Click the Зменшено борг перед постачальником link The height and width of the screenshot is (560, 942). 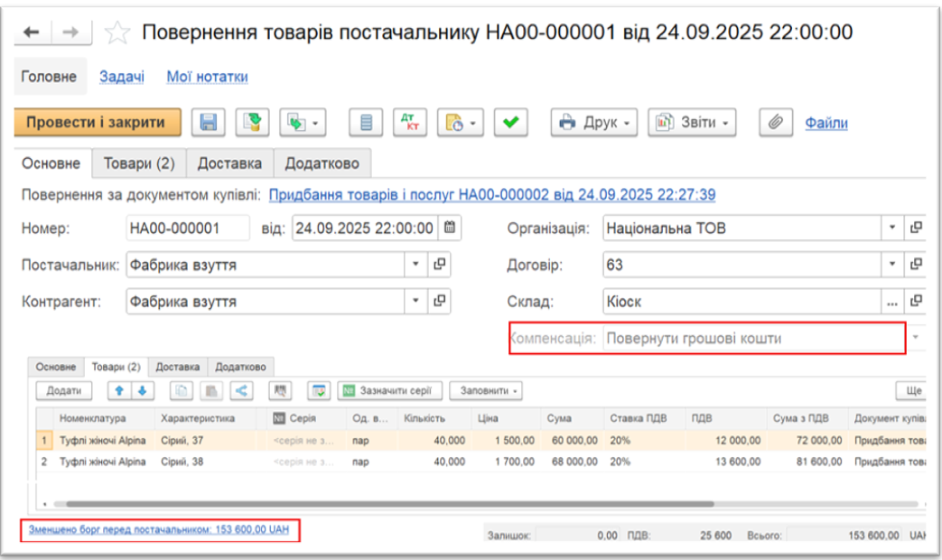[x=159, y=530]
